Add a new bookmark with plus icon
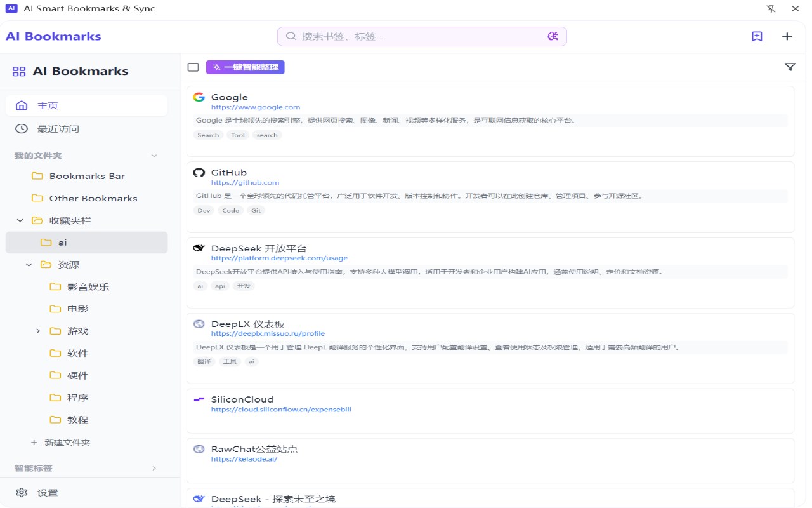Image resolution: width=812 pixels, height=508 pixels. 787,36
